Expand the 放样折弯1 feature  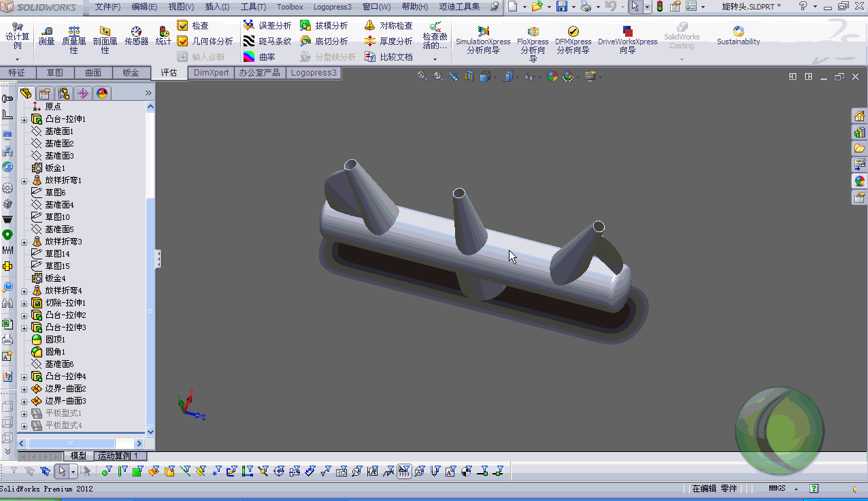point(24,180)
